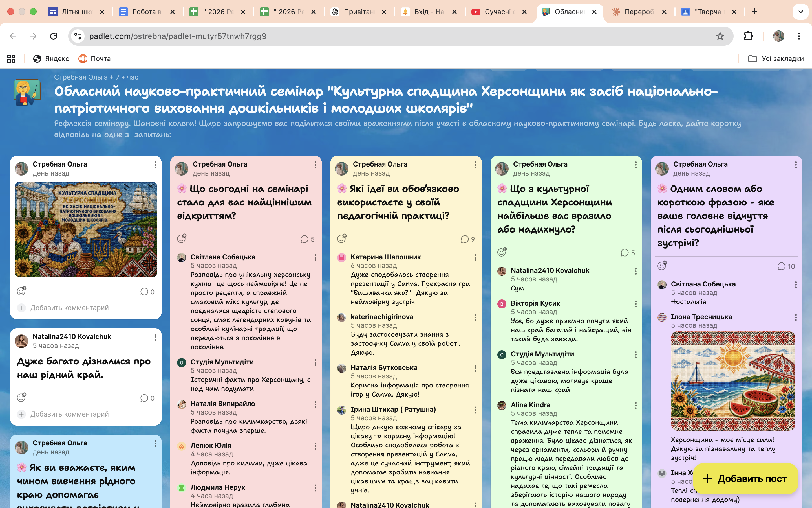The image size is (812, 508).
Task: Reload the Padlet page
Action: [54, 36]
